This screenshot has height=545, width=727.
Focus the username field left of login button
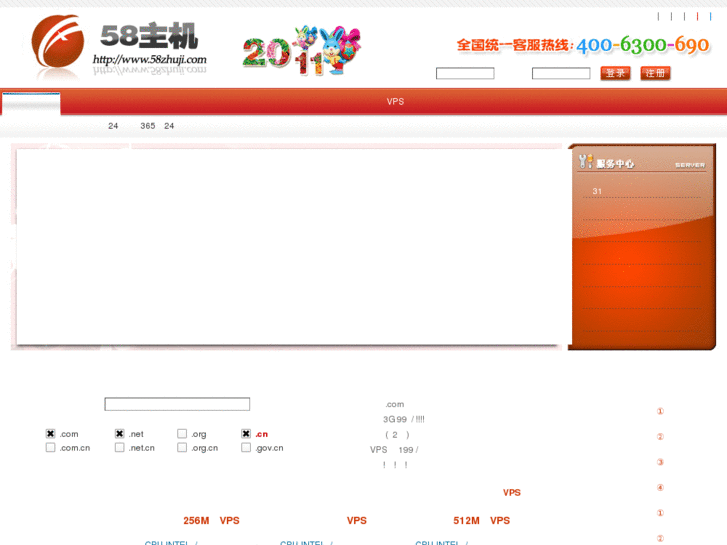(x=465, y=73)
